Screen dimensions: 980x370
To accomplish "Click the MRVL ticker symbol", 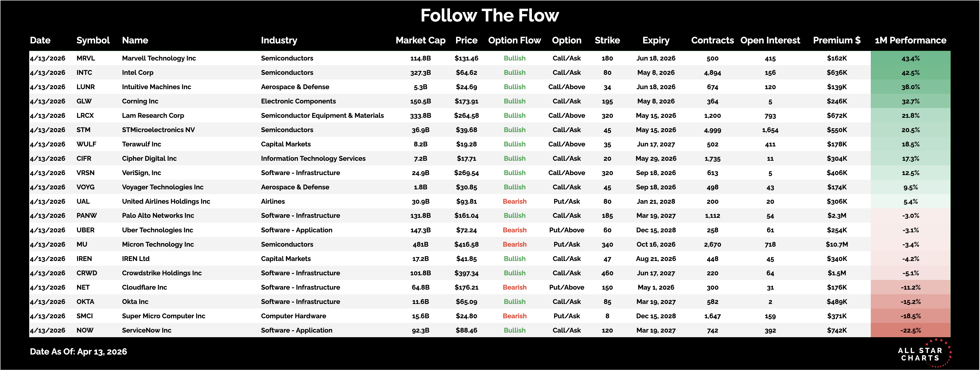I will pos(86,58).
